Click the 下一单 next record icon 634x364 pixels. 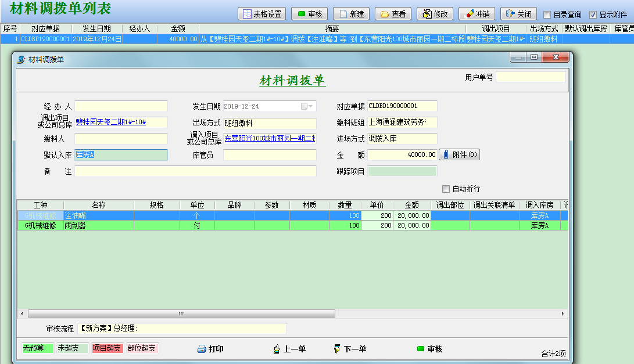(337, 349)
